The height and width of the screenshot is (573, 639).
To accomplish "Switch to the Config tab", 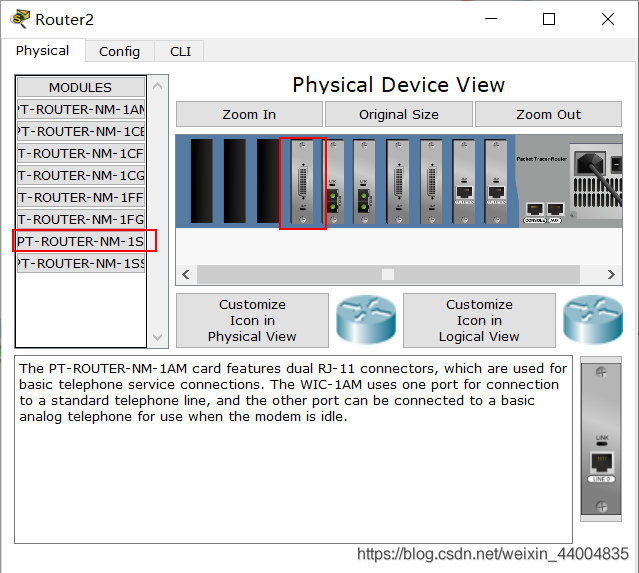I will click(119, 51).
